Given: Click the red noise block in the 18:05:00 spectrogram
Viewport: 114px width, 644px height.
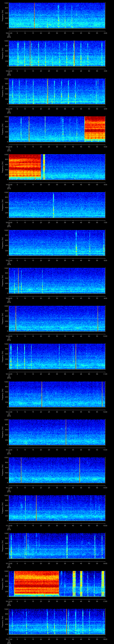Looking at the screenshot, I should (x=25, y=166).
